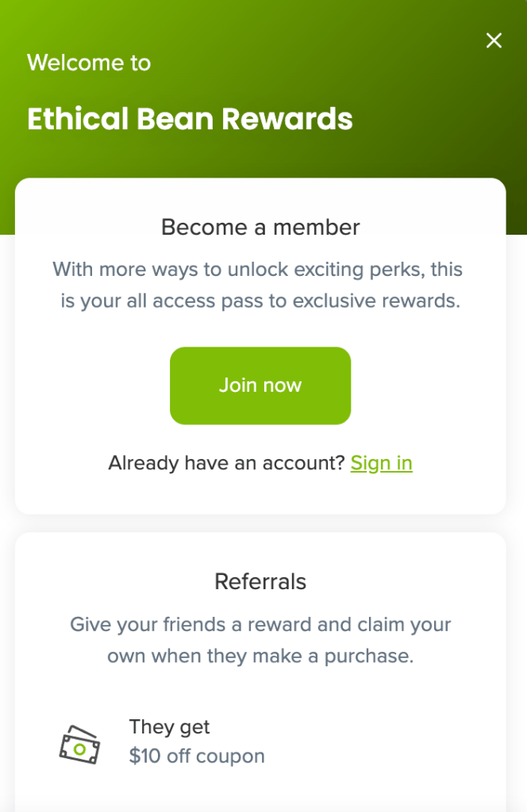Image resolution: width=527 pixels, height=812 pixels.
Task: Click the line mentioning exciting perks
Action: tap(257, 270)
